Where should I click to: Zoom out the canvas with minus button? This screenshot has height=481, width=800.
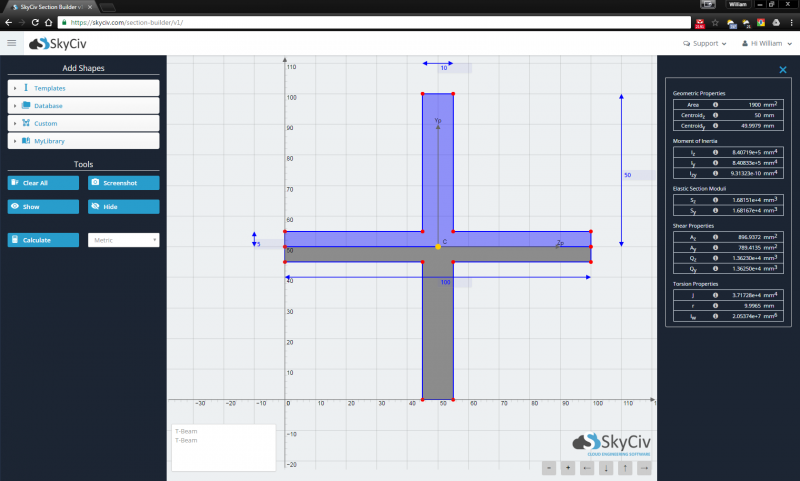tap(549, 468)
